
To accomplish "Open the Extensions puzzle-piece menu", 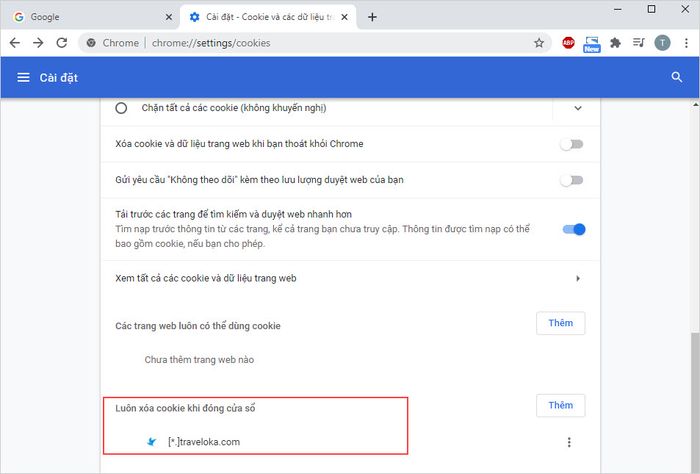I will [x=616, y=43].
